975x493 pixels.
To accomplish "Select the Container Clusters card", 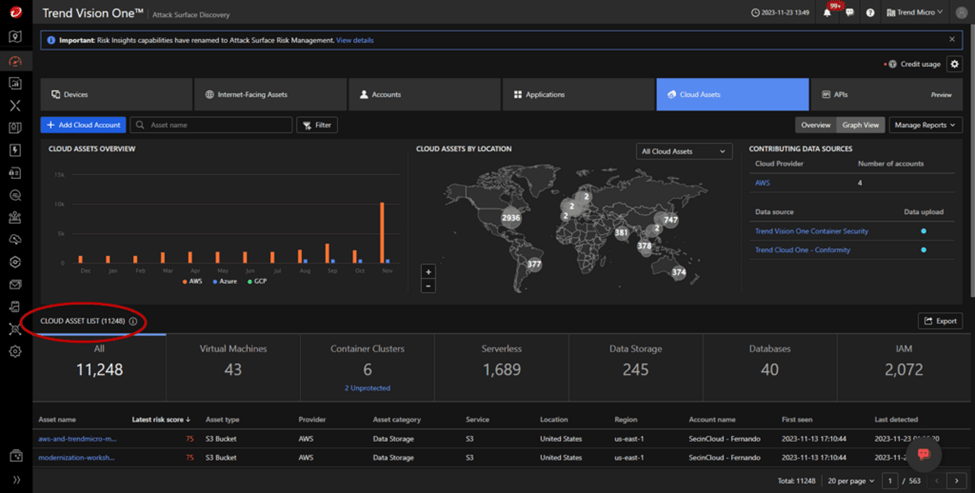I will pyautogui.click(x=367, y=367).
